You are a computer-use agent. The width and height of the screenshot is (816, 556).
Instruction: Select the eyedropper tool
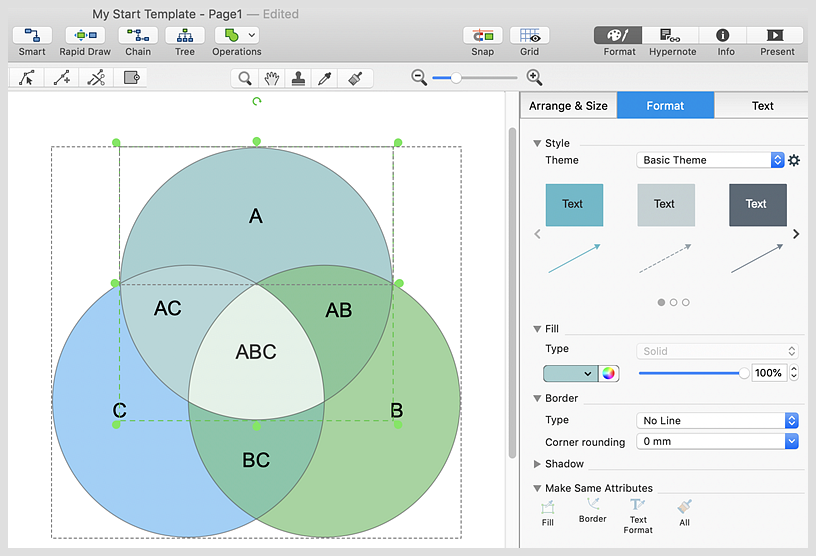(324, 78)
